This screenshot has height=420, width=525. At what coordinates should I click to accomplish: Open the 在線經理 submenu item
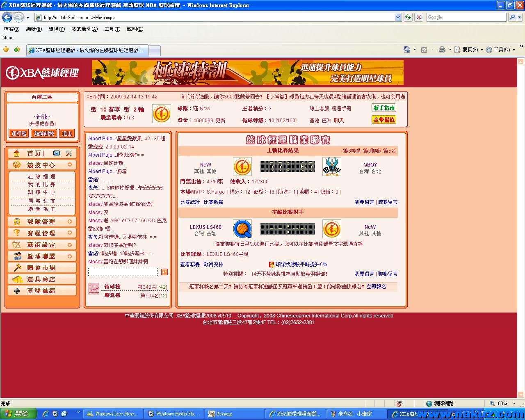point(42,176)
